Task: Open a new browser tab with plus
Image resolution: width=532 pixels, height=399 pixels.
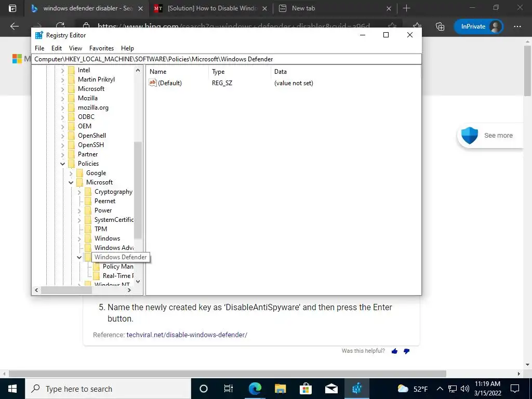Action: point(406,8)
